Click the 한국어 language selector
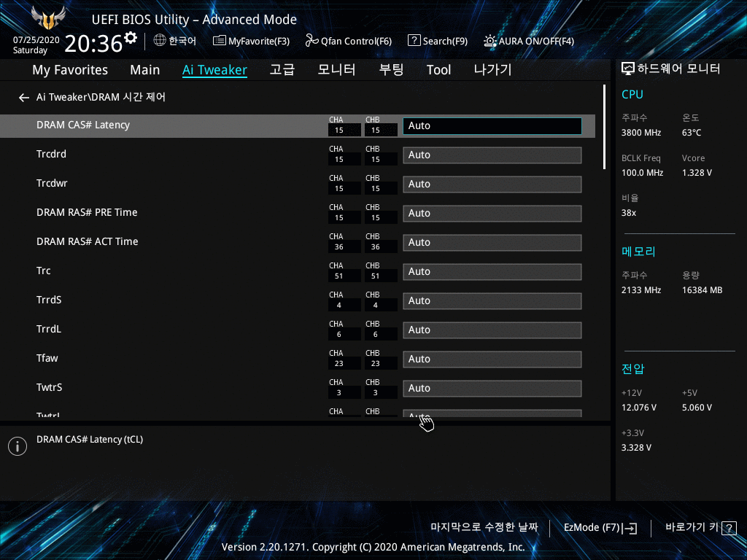The width and height of the screenshot is (747, 560). click(175, 41)
